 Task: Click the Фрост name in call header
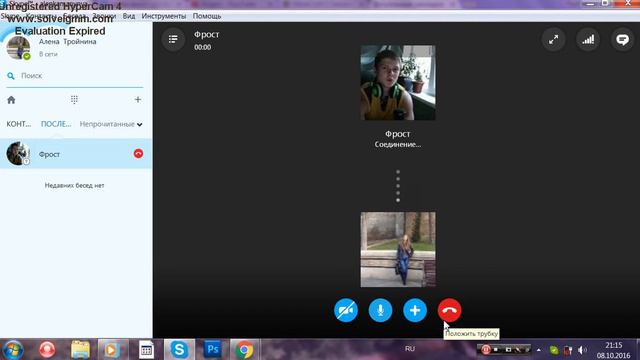pos(207,35)
